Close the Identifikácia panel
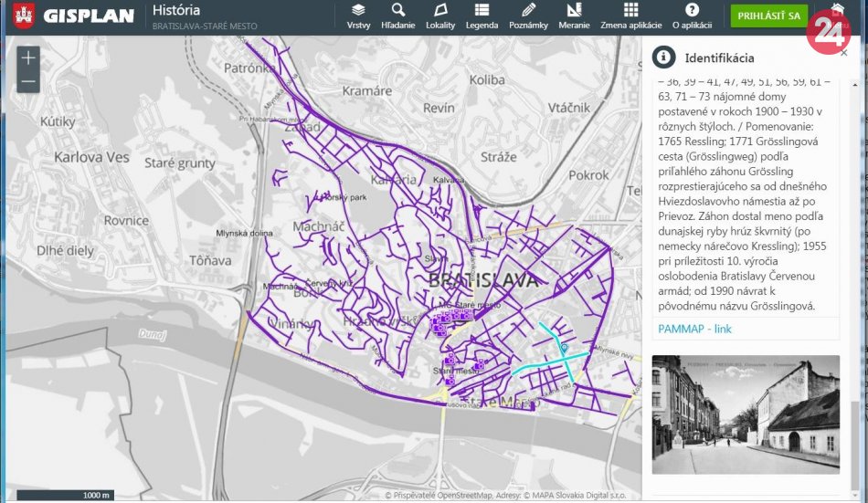This screenshot has width=868, height=503. [843, 53]
